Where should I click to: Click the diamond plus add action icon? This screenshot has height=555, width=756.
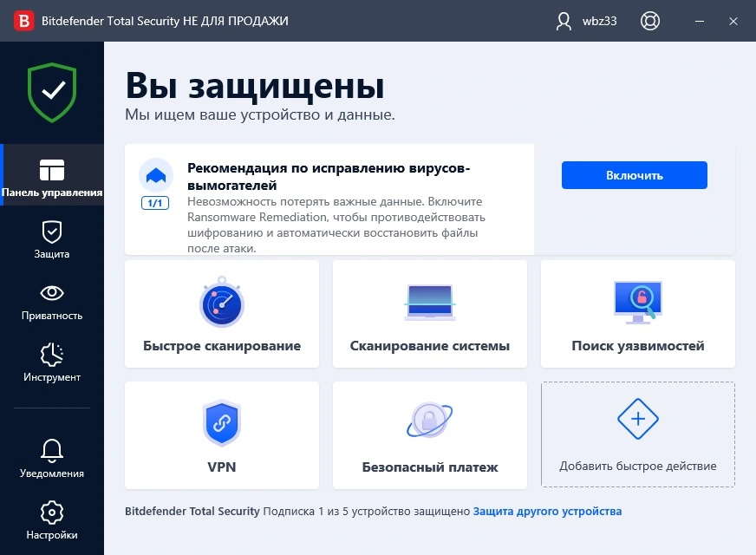638,419
